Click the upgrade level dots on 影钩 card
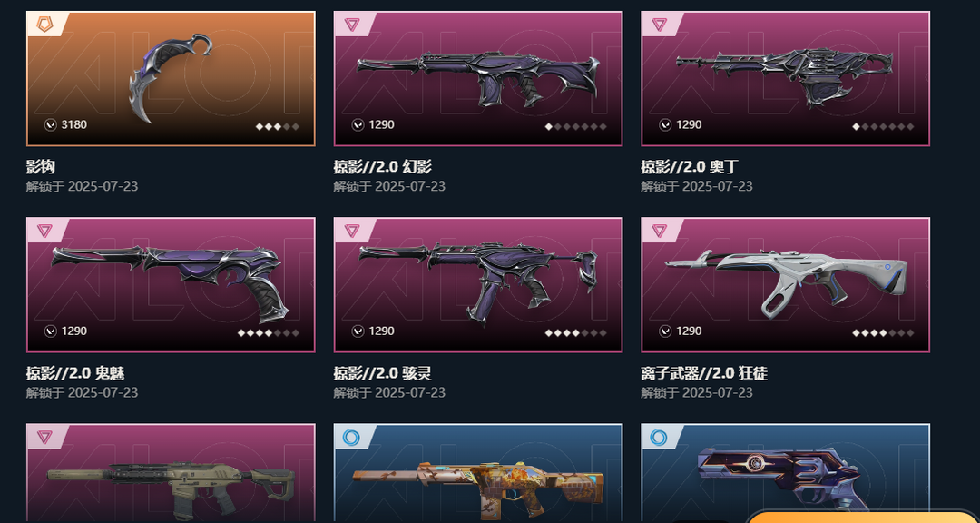The height and width of the screenshot is (523, 980). pyautogui.click(x=278, y=126)
